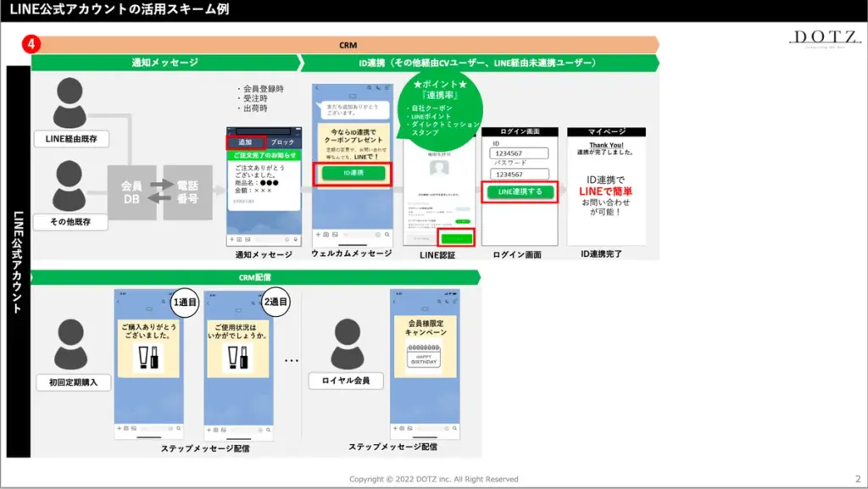Image resolution: width=868 pixels, height=489 pixels.
Task: Click the cosmetics image in the 1通目 message
Action: tap(148, 358)
